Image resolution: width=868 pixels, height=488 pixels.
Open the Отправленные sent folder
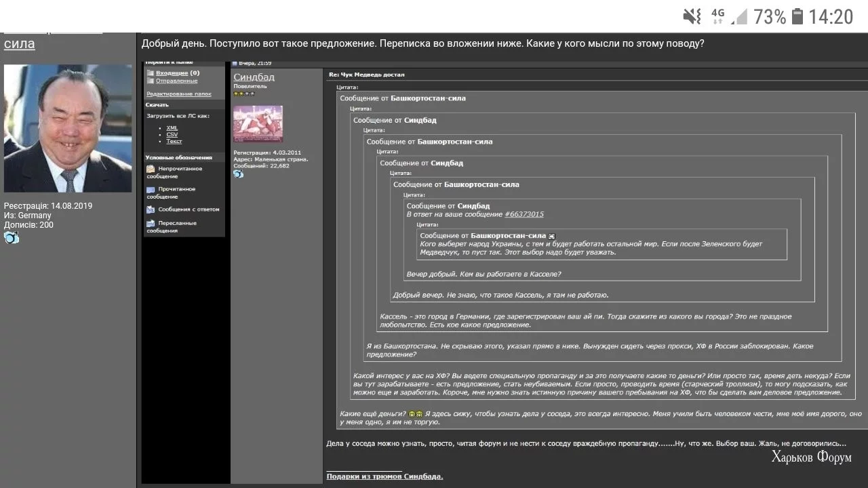click(x=176, y=81)
